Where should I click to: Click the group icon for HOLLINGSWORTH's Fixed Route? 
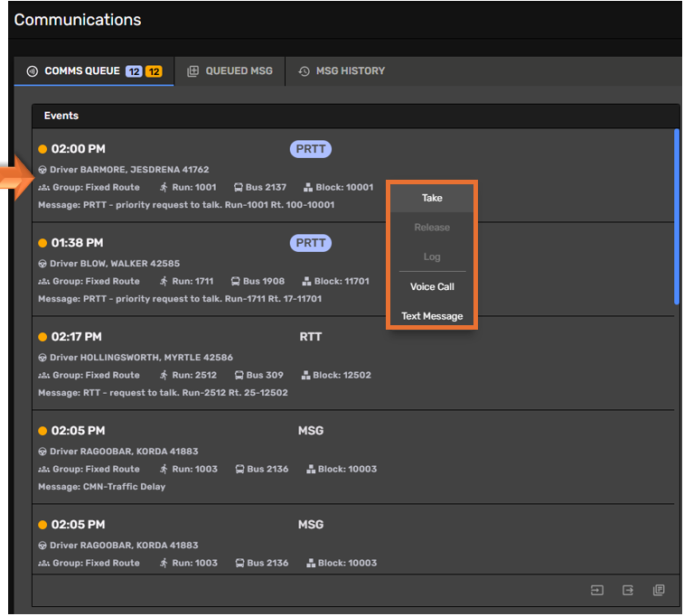click(x=43, y=376)
